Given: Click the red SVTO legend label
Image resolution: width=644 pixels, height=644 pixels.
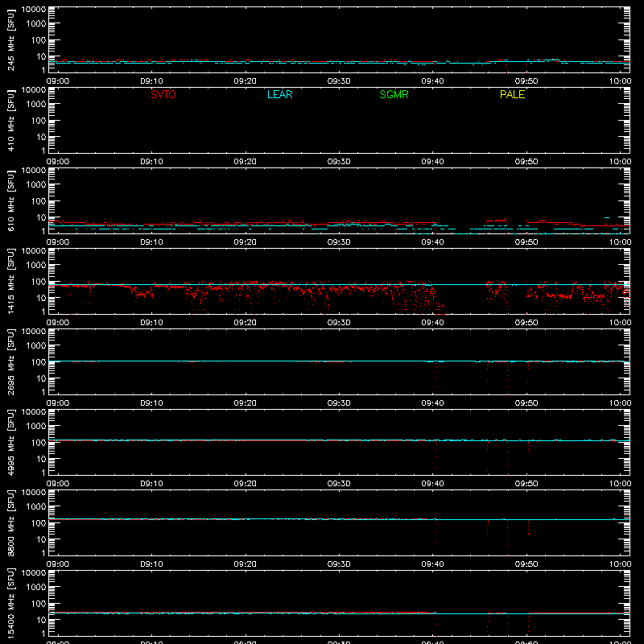Looking at the screenshot, I should (163, 94).
